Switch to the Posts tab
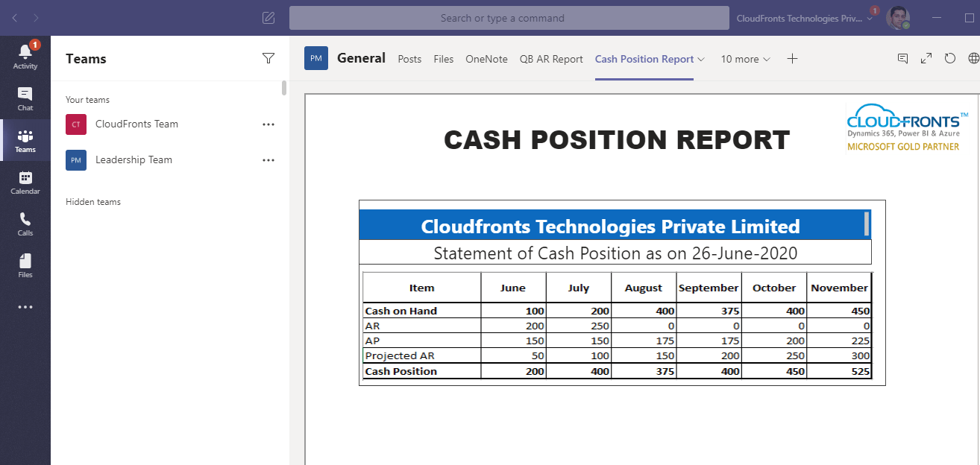This screenshot has width=980, height=465. tap(409, 58)
